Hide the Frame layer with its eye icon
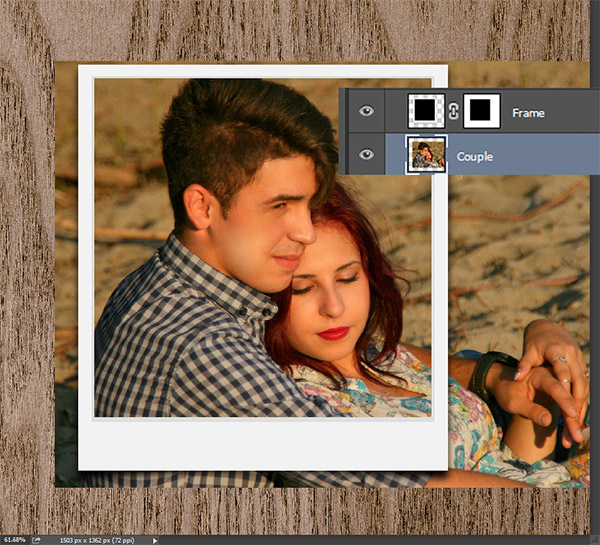This screenshot has height=545, width=600. 366,112
